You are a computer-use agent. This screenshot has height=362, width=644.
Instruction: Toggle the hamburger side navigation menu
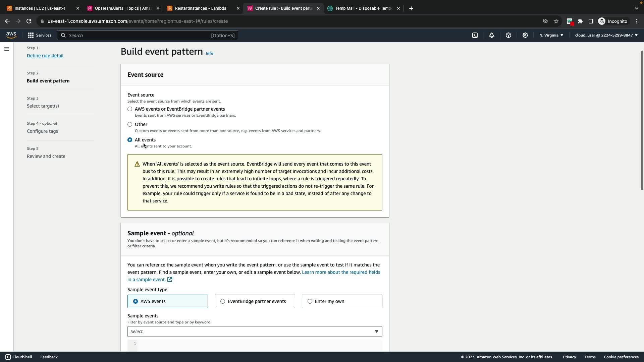6,49
